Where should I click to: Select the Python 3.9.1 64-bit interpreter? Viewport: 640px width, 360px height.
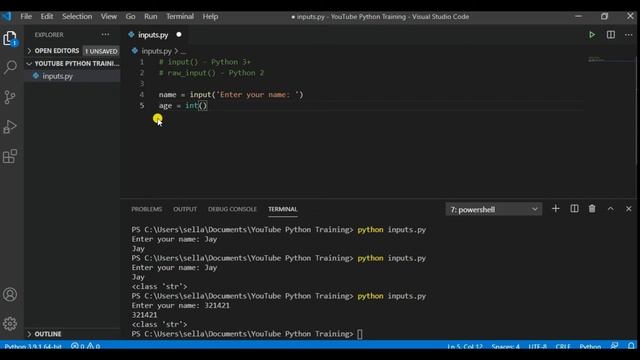point(33,347)
